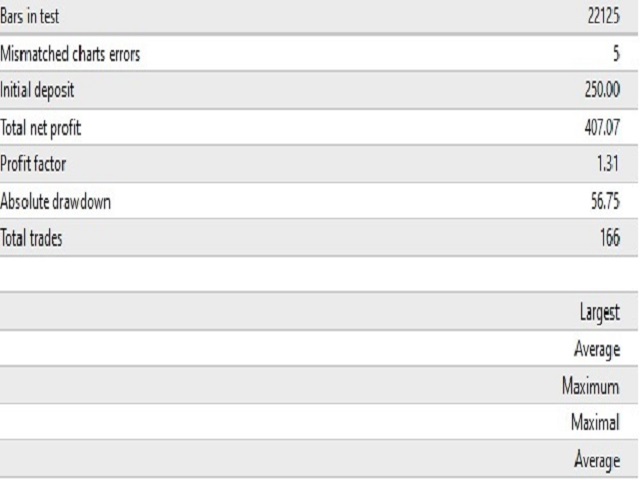Click the Bars in test label
This screenshot has height=480, width=640.
29,16
